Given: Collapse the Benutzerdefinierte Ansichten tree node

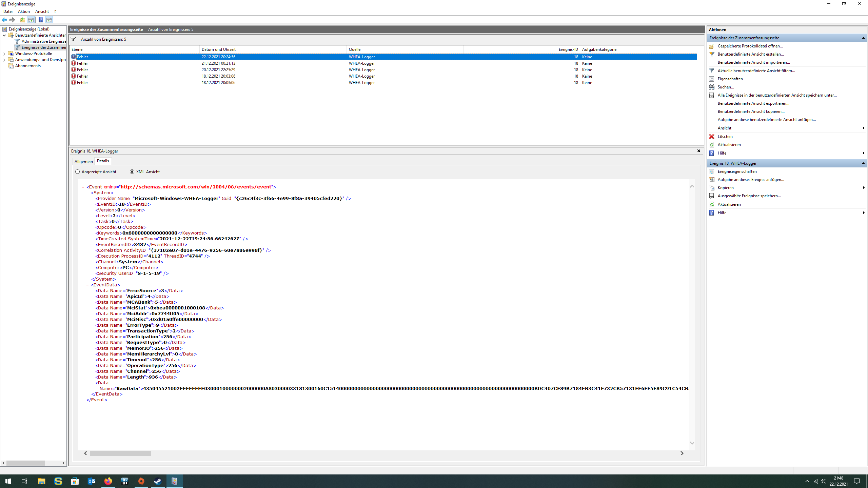Looking at the screenshot, I should coord(4,35).
